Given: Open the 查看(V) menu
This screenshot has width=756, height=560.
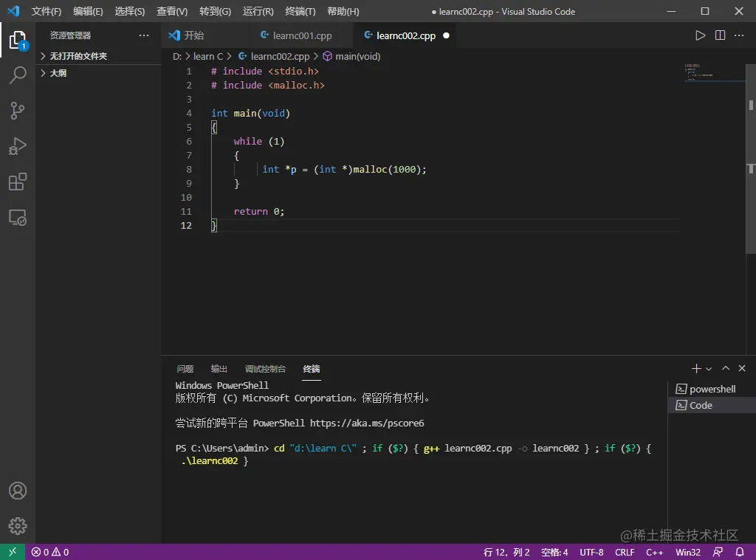Looking at the screenshot, I should 172,11.
